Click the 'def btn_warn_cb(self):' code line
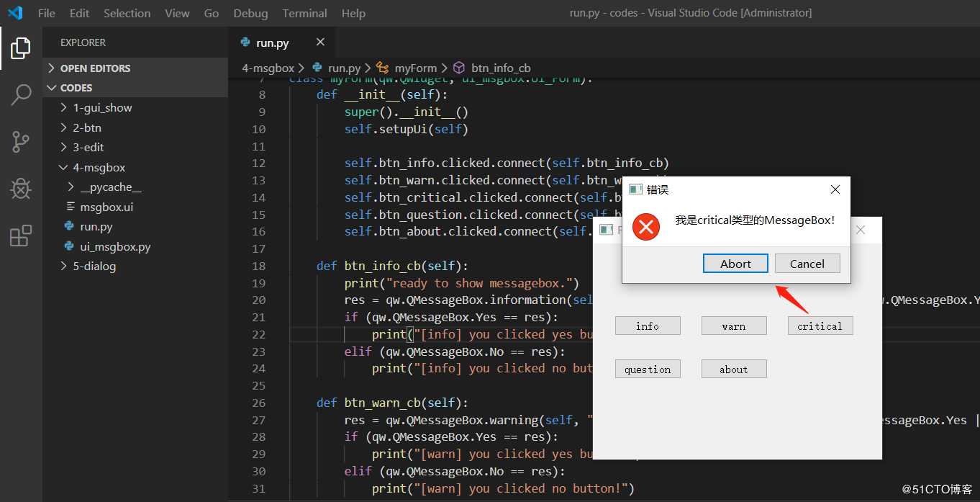This screenshot has height=502, width=980. pos(392,403)
